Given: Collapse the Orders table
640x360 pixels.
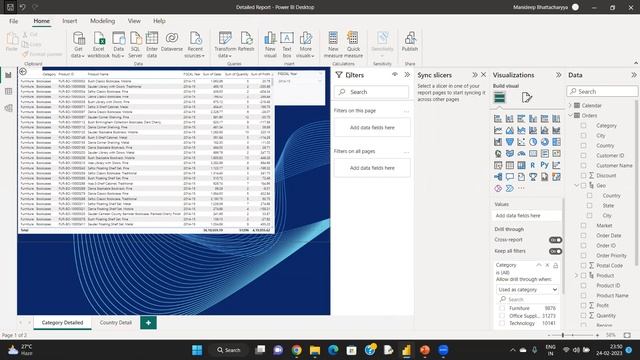Looking at the screenshot, I should (570, 116).
